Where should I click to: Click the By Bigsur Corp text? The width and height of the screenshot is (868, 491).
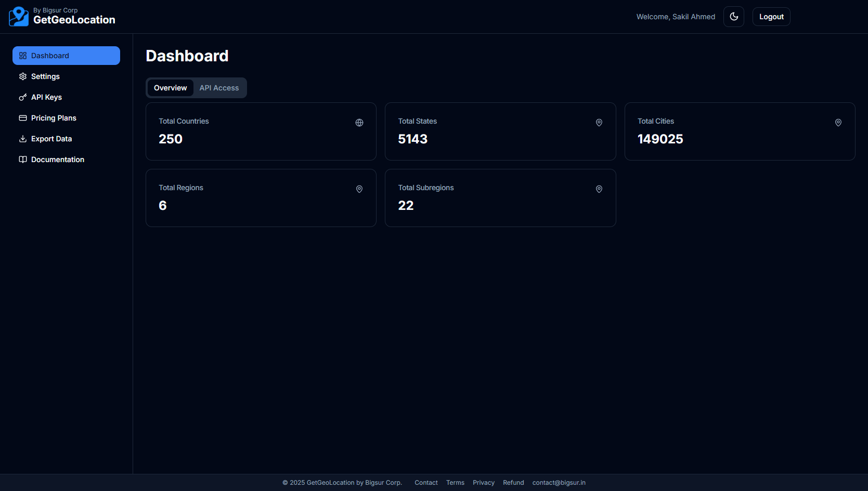coord(56,10)
